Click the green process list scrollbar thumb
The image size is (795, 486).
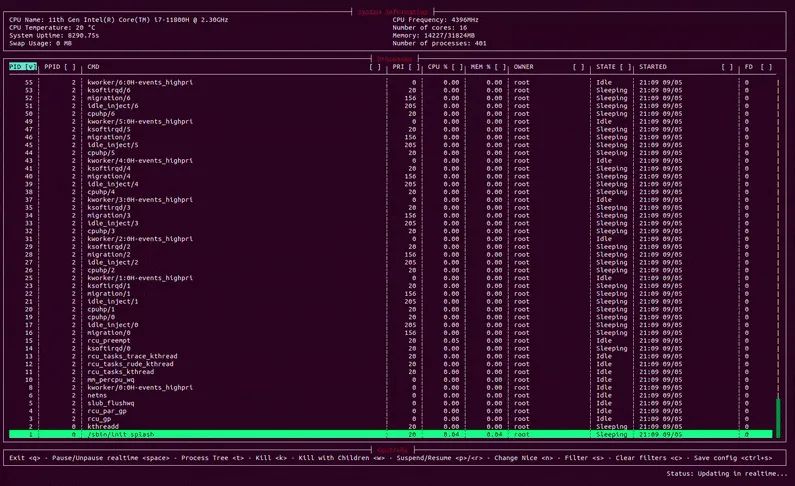tap(778, 418)
